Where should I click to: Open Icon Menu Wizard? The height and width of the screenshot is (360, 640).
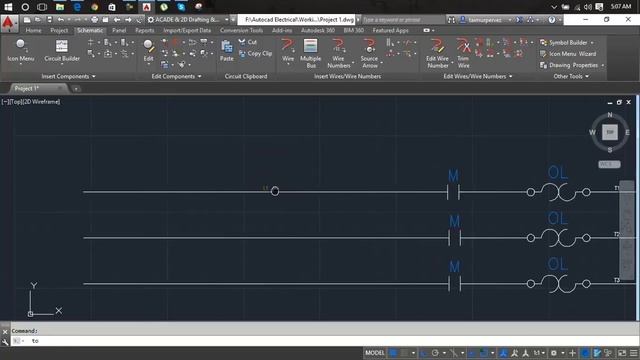[568, 54]
